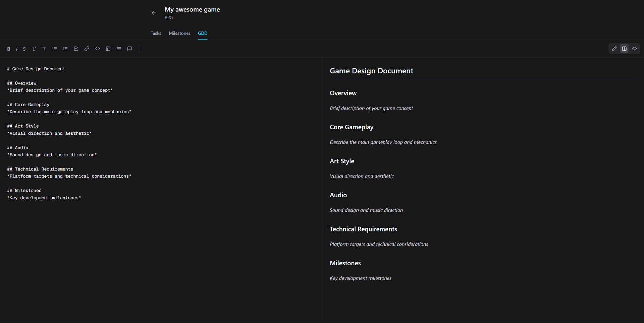The height and width of the screenshot is (323, 644).
Task: Click the project title 'My awesome game'
Action: click(192, 10)
